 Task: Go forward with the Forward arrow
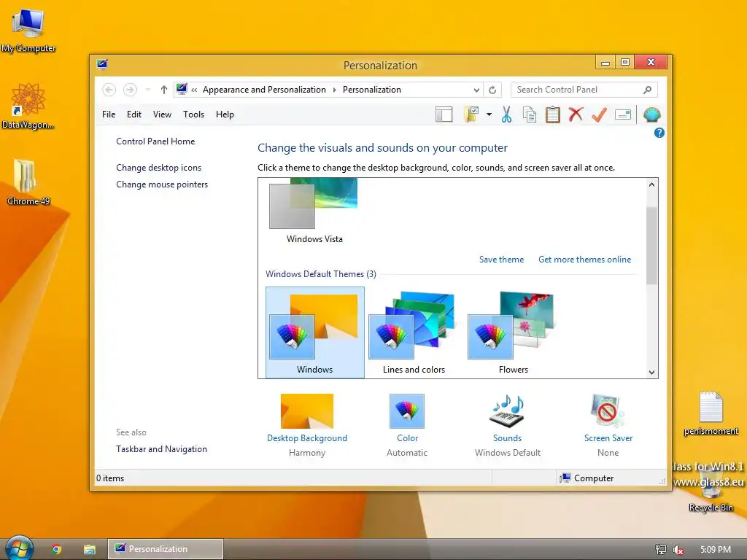(130, 90)
